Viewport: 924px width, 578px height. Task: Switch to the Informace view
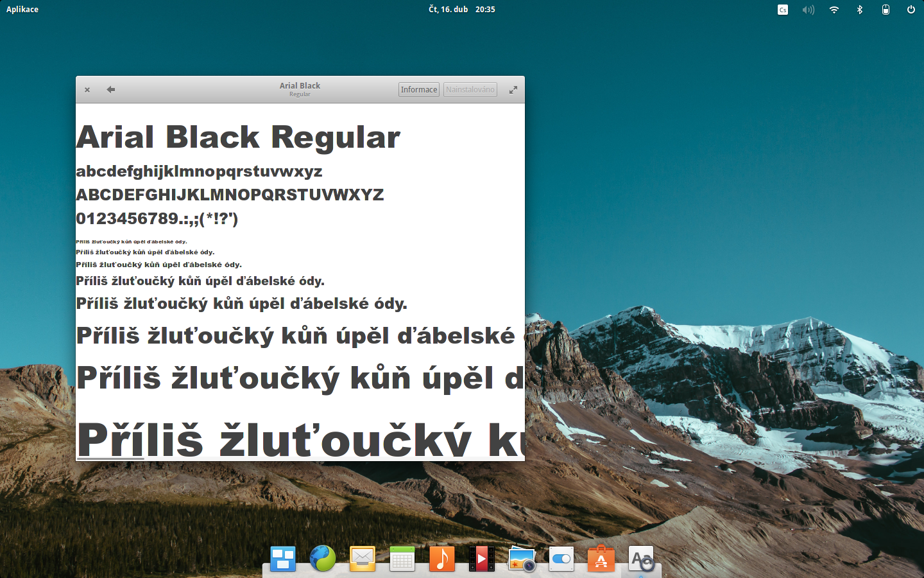[418, 89]
